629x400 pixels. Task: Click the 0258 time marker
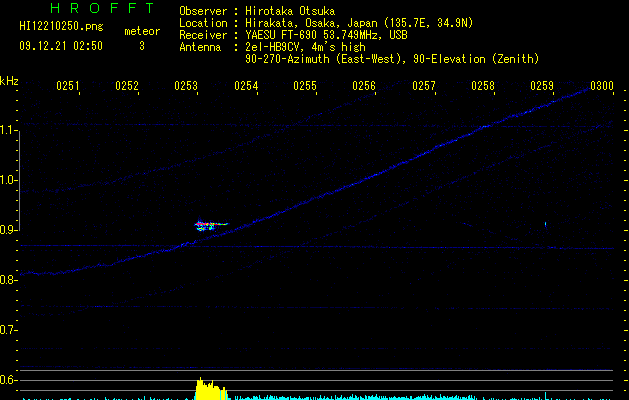coord(483,85)
